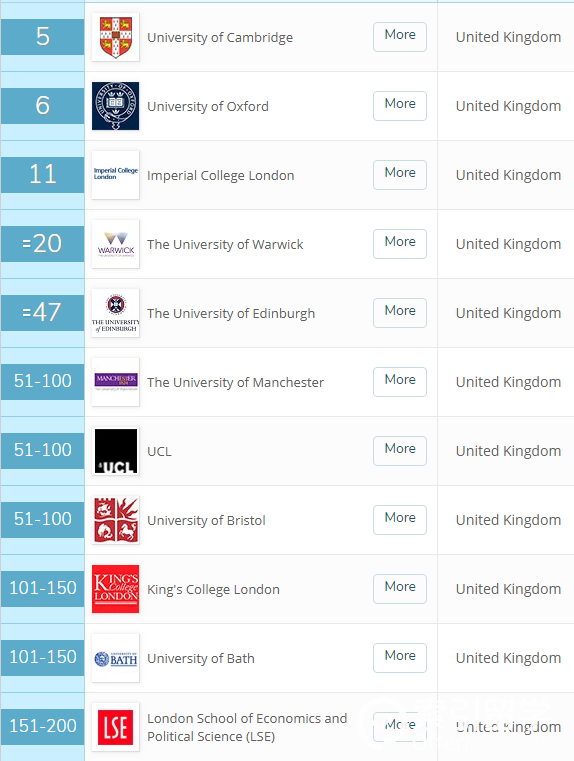Show More details for Imperial College London
Image resolution: width=574 pixels, height=761 pixels.
tap(400, 175)
